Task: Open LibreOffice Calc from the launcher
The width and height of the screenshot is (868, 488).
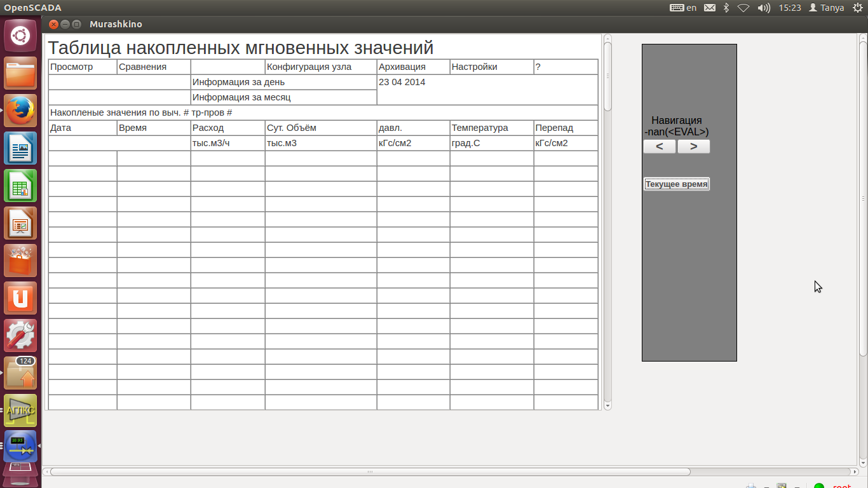Action: point(20,186)
